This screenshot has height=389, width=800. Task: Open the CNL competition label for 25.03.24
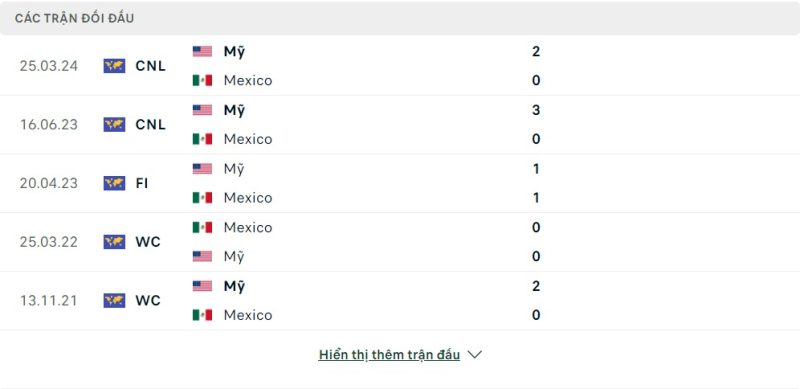(151, 66)
